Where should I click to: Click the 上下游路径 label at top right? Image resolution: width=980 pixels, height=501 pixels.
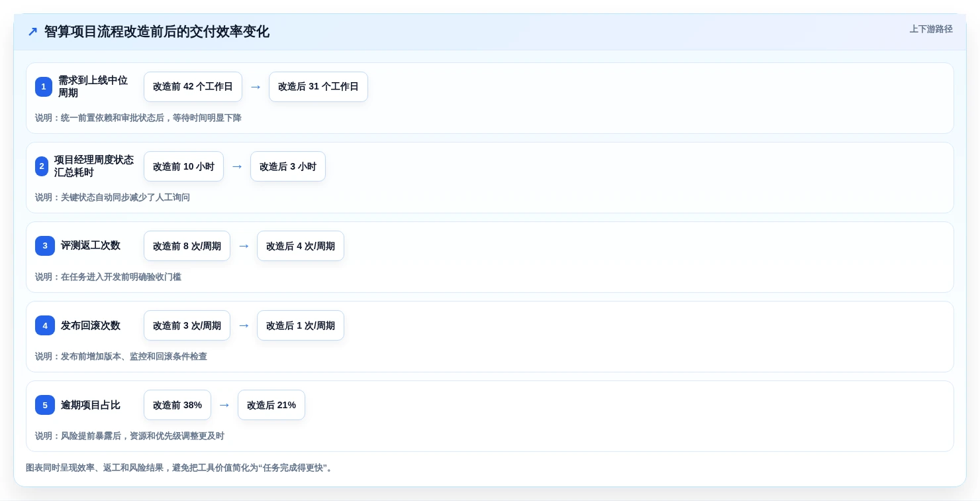[x=931, y=29]
